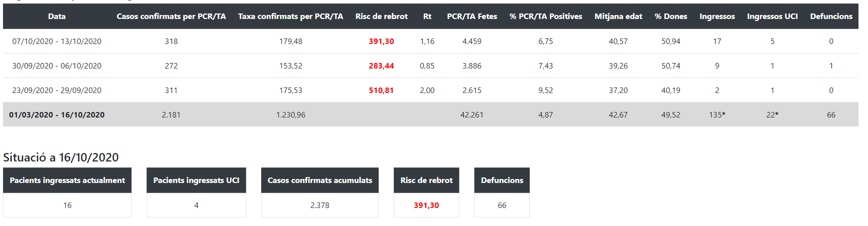Click the PCR/TA Fetes column header
The width and height of the screenshot is (868, 226).
[472, 16]
